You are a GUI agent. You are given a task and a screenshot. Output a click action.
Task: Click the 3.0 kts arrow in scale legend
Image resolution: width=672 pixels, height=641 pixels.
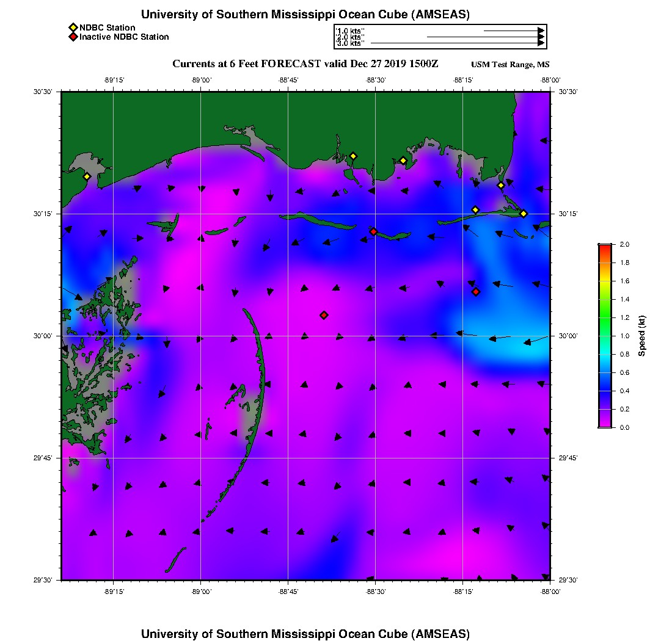(x=457, y=43)
